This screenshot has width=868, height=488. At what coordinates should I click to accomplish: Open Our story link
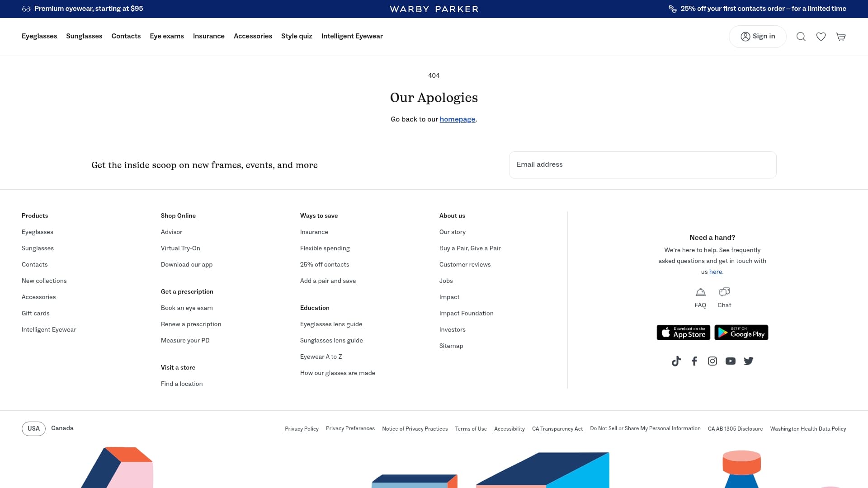(x=453, y=232)
